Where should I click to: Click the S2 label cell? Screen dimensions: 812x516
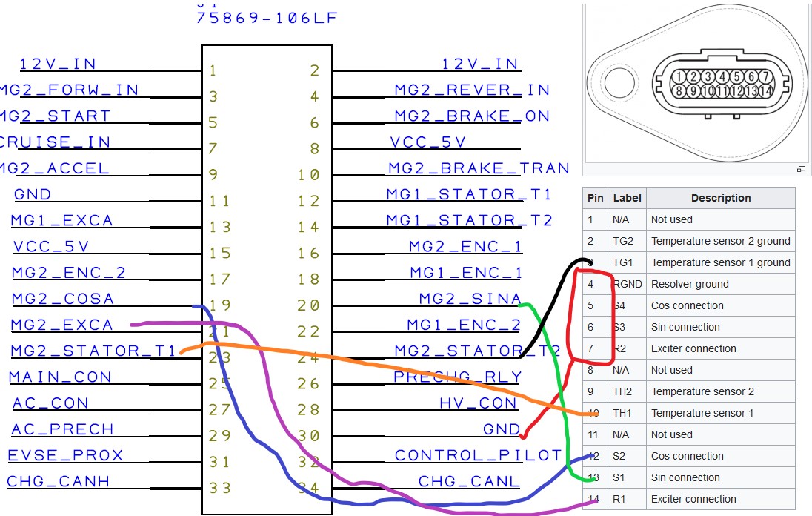click(x=627, y=456)
